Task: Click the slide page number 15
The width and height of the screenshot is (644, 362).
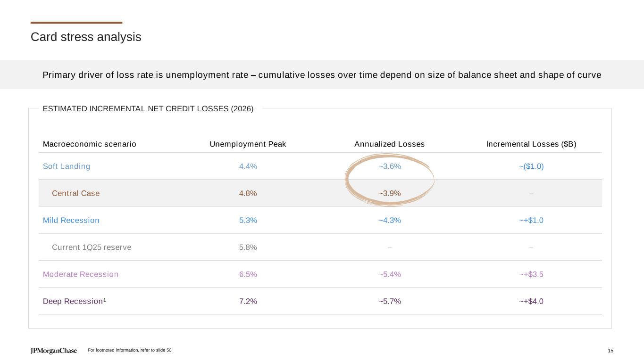Action: [x=611, y=351]
